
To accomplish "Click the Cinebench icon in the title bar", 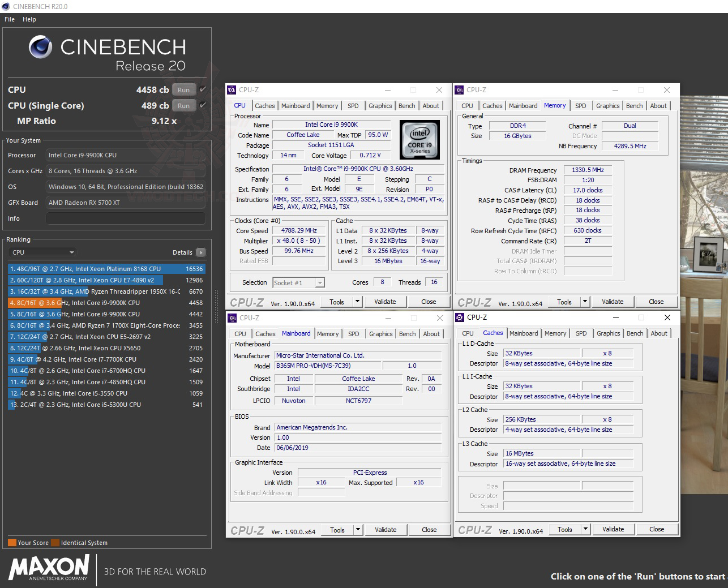I will [x=5, y=6].
